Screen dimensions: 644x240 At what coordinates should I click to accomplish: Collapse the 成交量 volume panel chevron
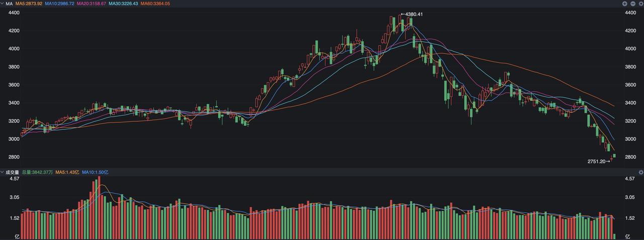pyautogui.click(x=3, y=172)
